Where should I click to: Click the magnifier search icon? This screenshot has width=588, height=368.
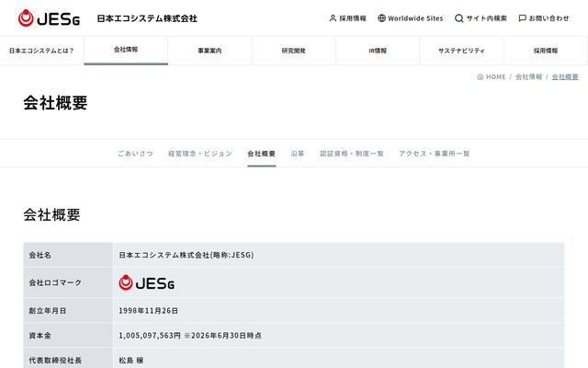coord(459,18)
